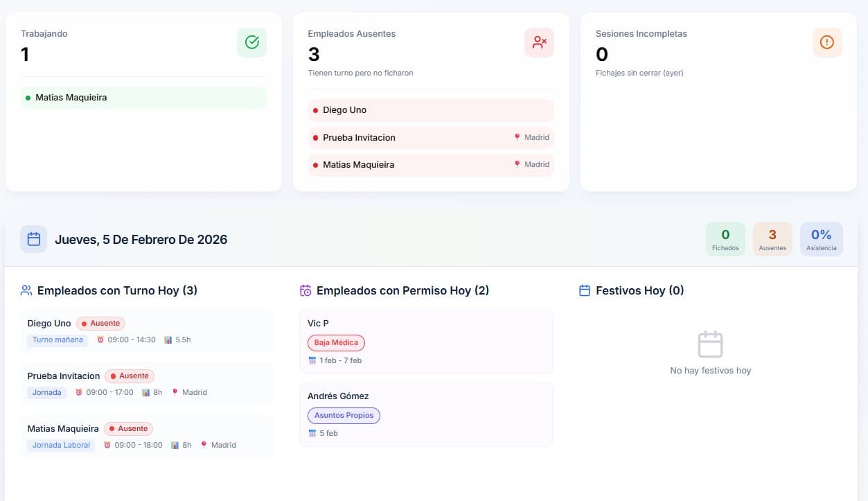The height and width of the screenshot is (501, 868).
Task: Click the Asuntos Propios badge under Andrés Gómez
Action: coord(344,415)
